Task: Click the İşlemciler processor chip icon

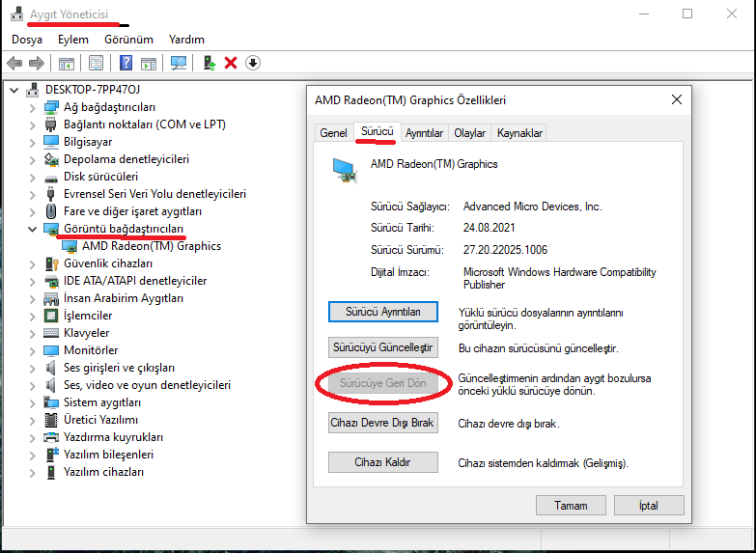Action: point(51,316)
